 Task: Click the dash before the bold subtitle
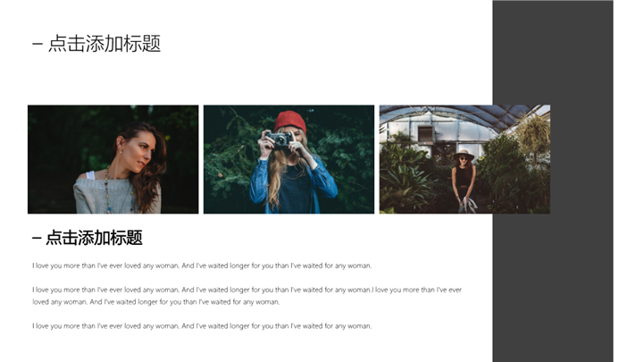[37, 239]
